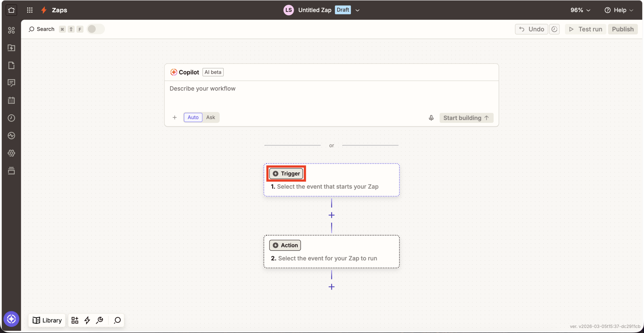Click the Publish button
The image size is (644, 333).
[x=623, y=29]
